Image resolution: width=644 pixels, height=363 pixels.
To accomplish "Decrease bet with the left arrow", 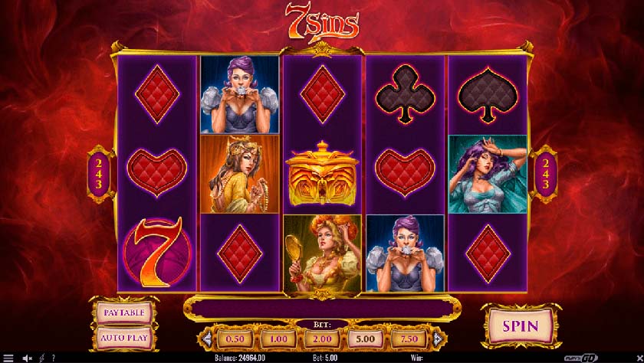I will [206, 338].
